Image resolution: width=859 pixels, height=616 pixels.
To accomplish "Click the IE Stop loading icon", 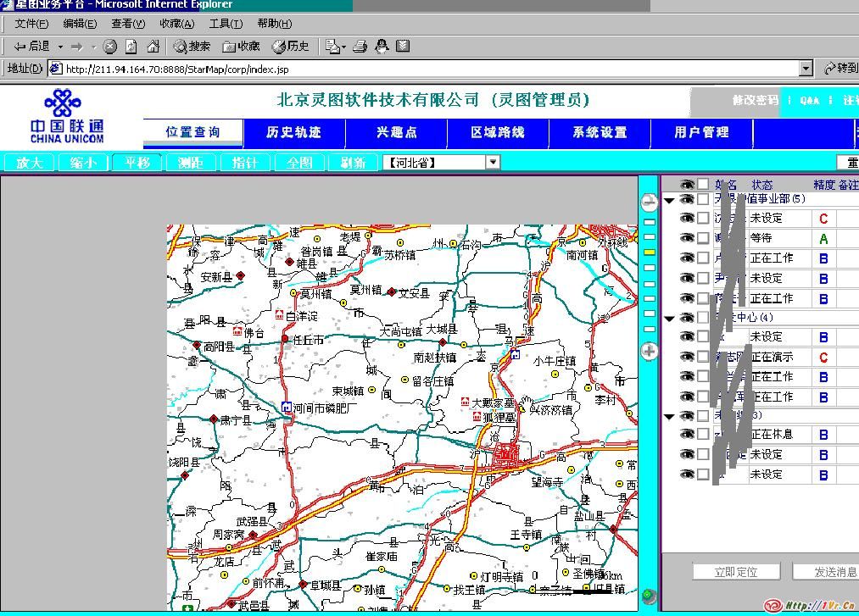I will (110, 47).
